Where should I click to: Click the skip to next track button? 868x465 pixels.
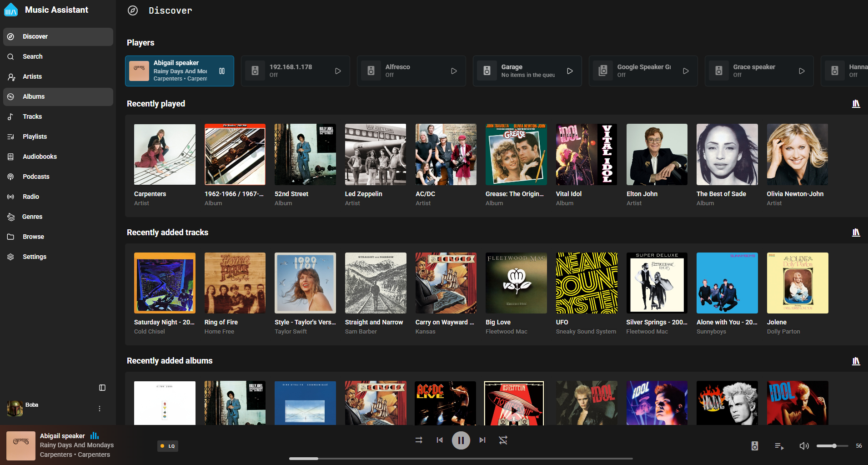[x=482, y=440]
